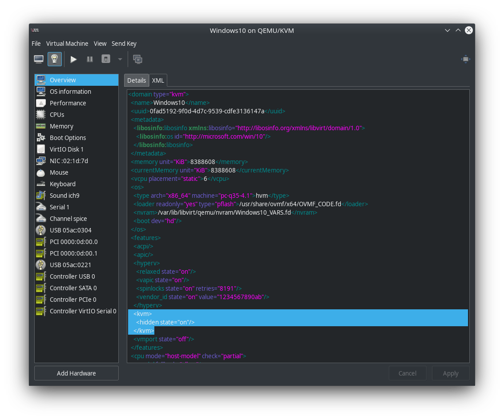Click the vendor_id XML line
This screenshot has height=420, width=504.
[202, 297]
